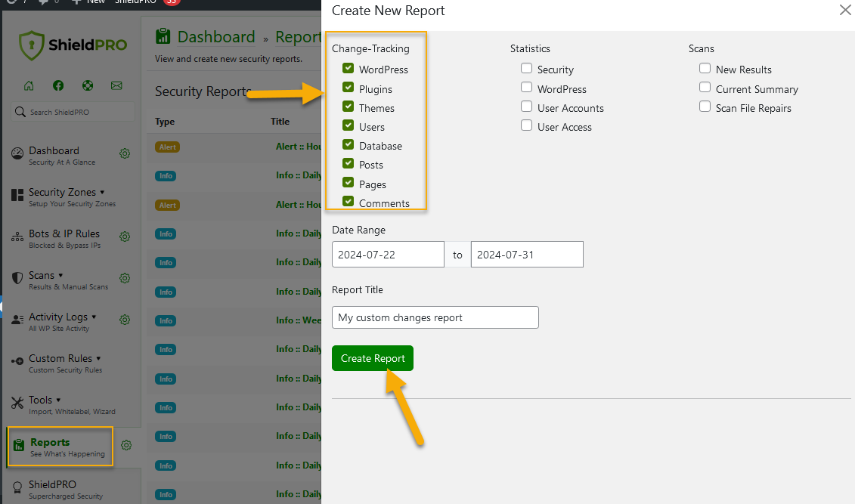This screenshot has height=504, width=855.
Task: Expand the Activity Logs menu arrow
Action: pos(94,317)
